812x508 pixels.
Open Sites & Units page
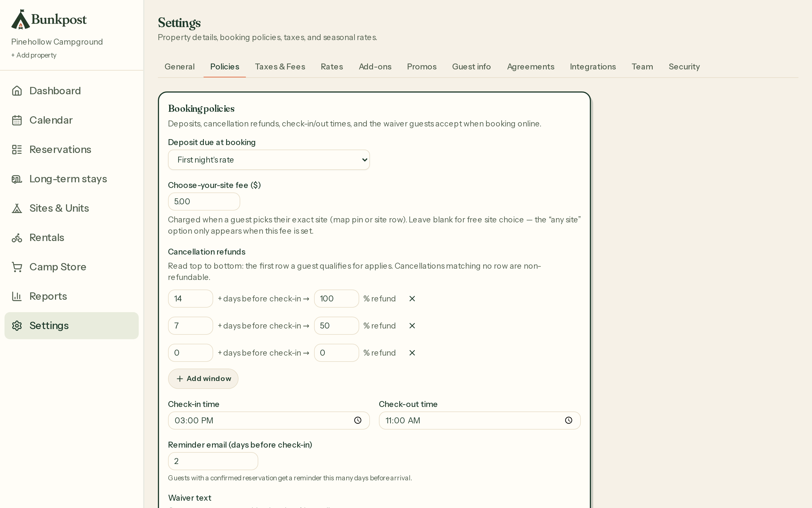[x=71, y=208]
